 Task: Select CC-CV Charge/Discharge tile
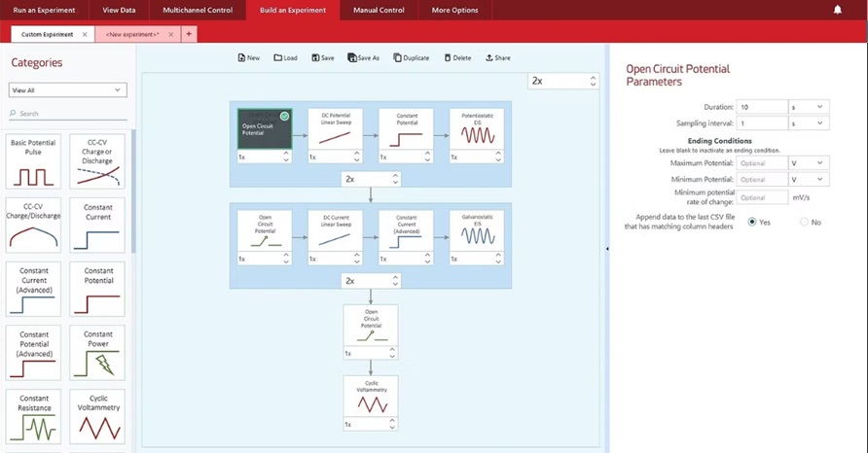33,226
